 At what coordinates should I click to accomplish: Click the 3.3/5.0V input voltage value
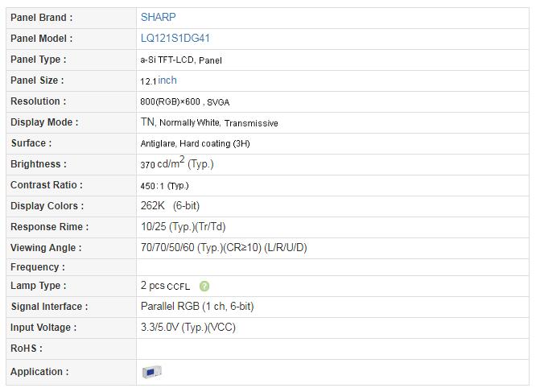(188, 328)
